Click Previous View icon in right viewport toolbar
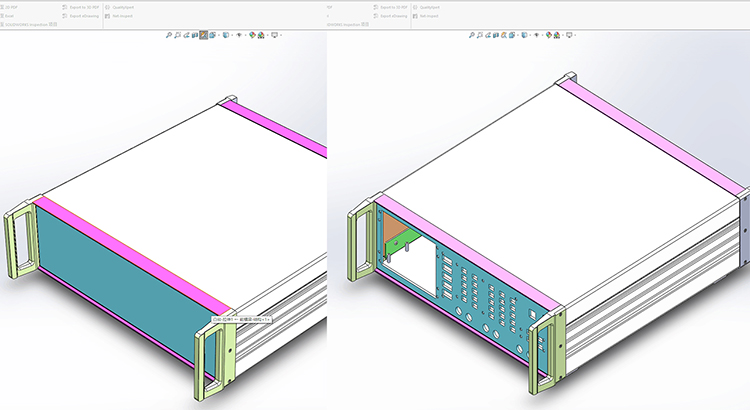 486,34
